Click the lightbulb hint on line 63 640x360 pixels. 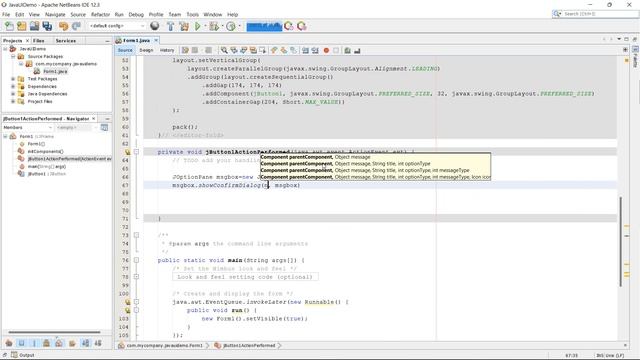point(128,152)
